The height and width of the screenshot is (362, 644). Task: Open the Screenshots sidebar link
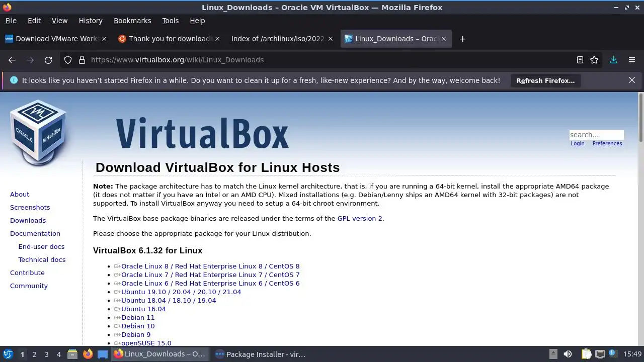(x=30, y=207)
